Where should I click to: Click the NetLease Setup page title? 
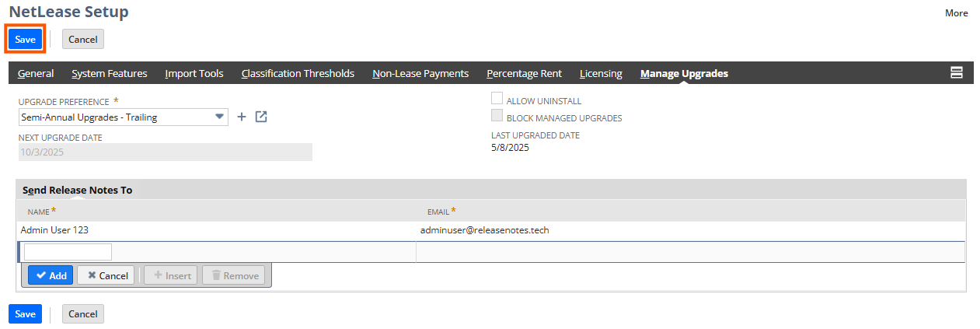[69, 12]
